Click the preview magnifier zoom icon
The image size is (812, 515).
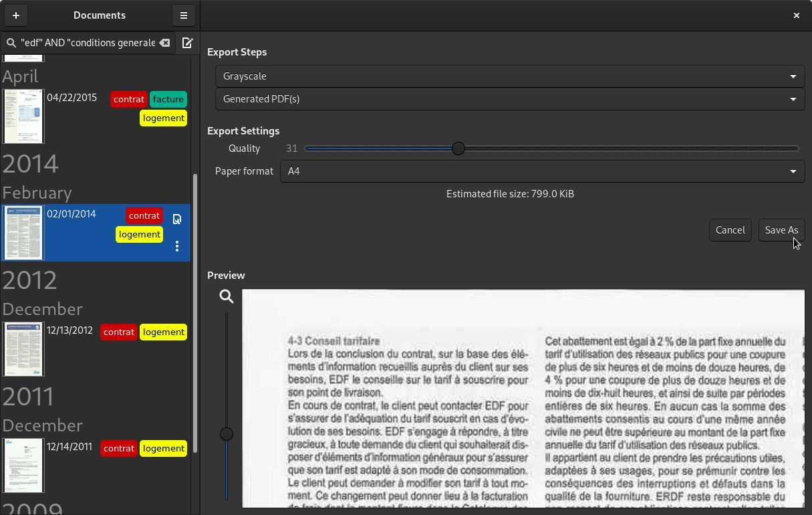coord(227,296)
